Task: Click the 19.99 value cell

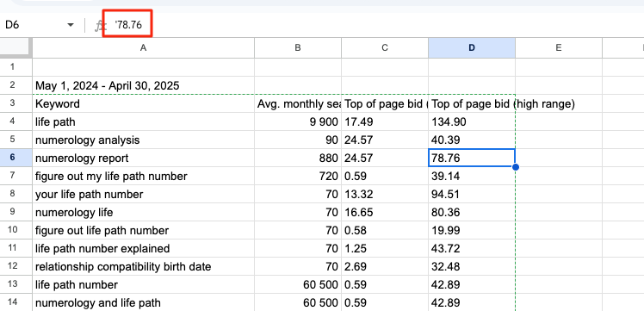Action: (x=472, y=230)
